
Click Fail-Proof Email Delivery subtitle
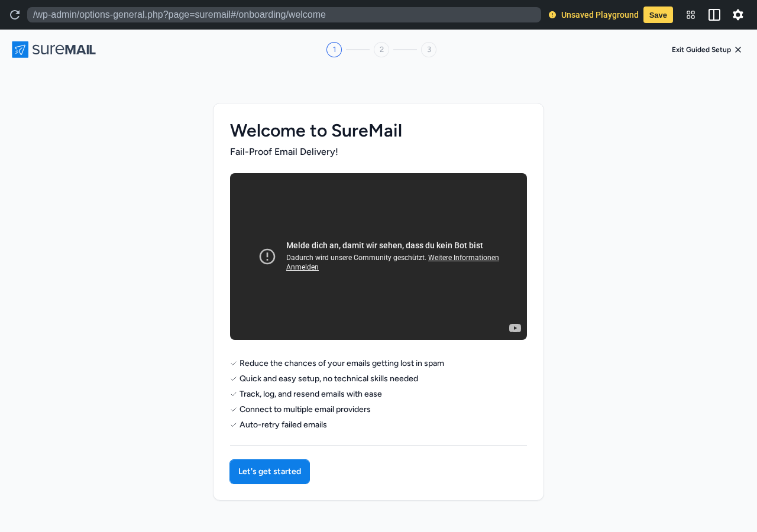click(284, 152)
